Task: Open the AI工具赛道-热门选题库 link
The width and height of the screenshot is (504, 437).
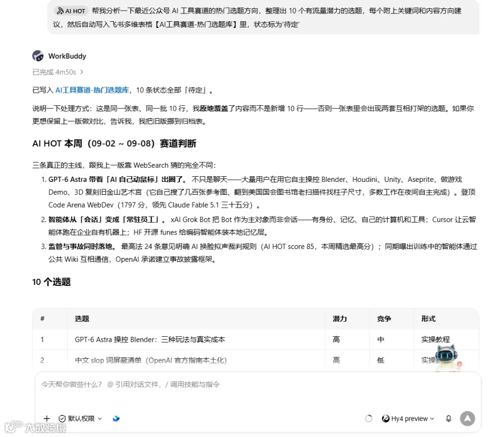Action: (92, 90)
